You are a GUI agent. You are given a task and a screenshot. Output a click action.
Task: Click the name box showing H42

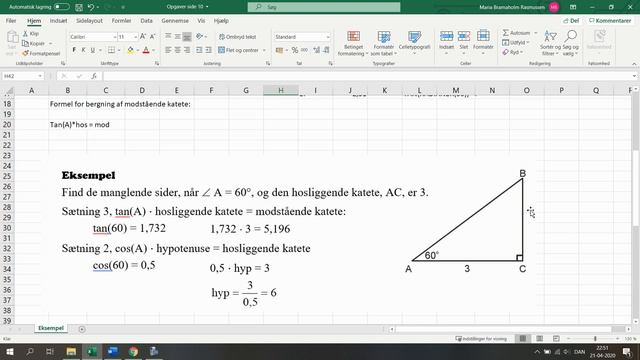[22, 76]
